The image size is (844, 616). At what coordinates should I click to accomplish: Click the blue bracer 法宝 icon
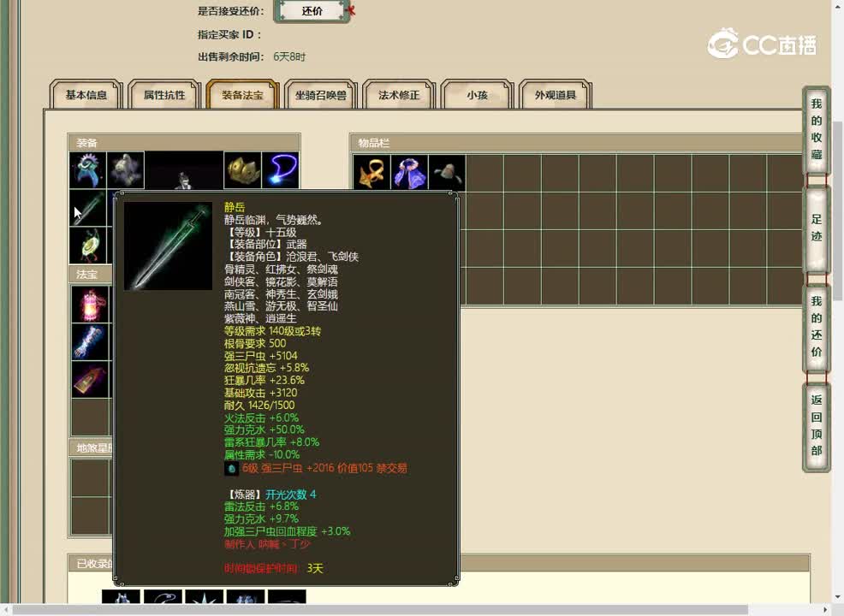pos(90,342)
